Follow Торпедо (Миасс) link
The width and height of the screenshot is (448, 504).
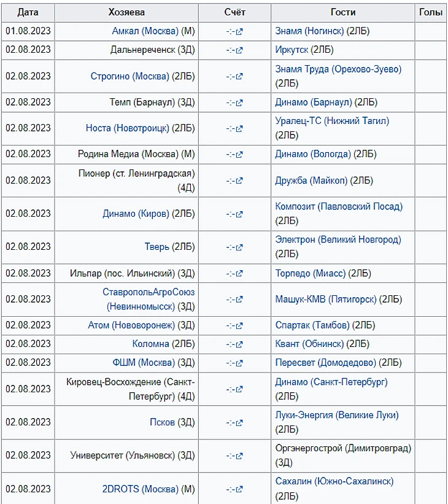click(x=311, y=273)
